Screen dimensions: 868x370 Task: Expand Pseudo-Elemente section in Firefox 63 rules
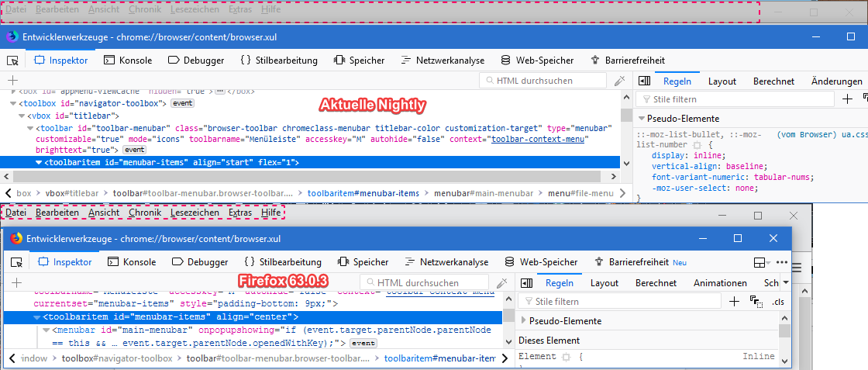(524, 320)
